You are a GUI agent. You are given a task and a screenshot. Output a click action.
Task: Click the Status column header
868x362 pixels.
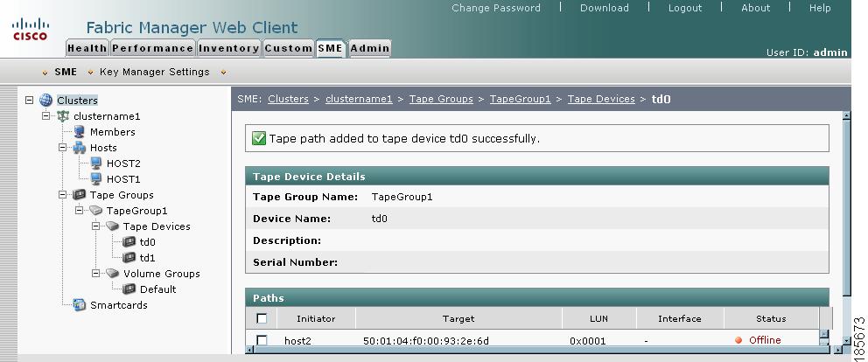click(771, 318)
